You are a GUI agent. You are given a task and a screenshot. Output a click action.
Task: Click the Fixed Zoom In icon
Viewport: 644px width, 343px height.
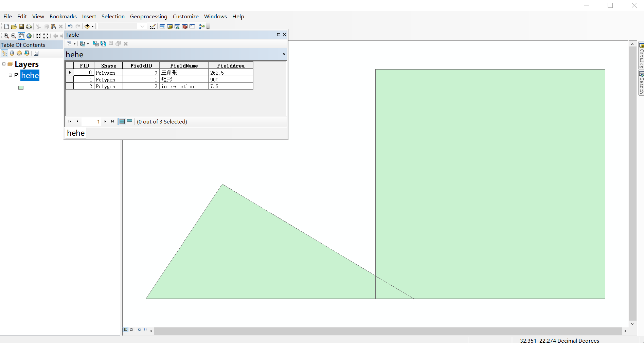point(38,36)
